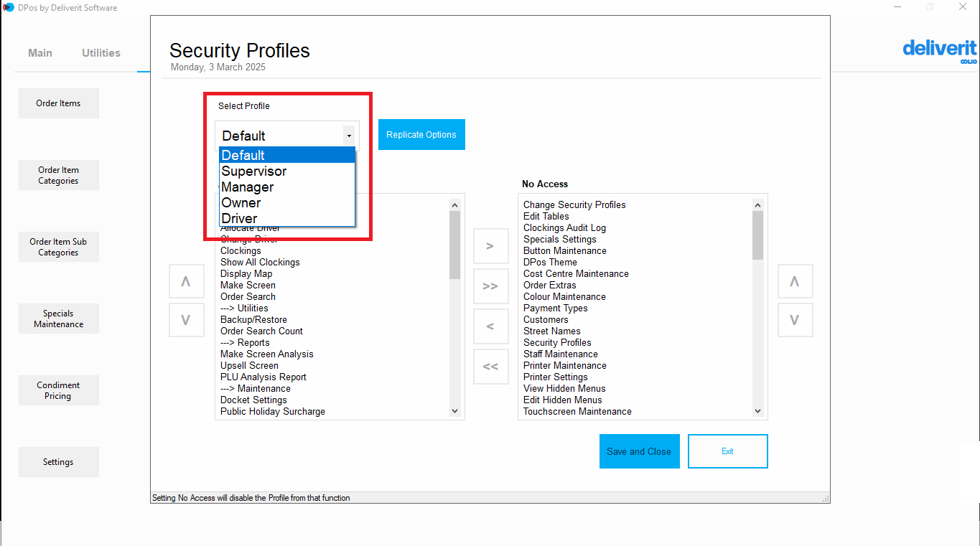Select Clockings Audit Log entry
The width and height of the screenshot is (980, 551).
click(x=564, y=227)
